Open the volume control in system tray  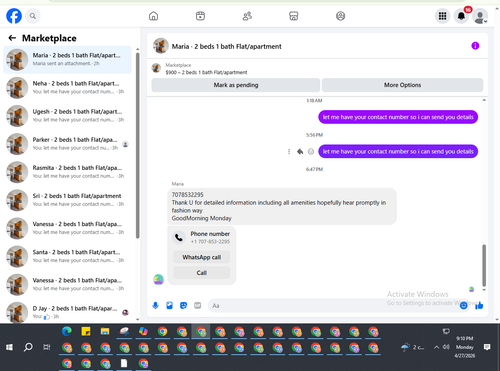(x=446, y=347)
